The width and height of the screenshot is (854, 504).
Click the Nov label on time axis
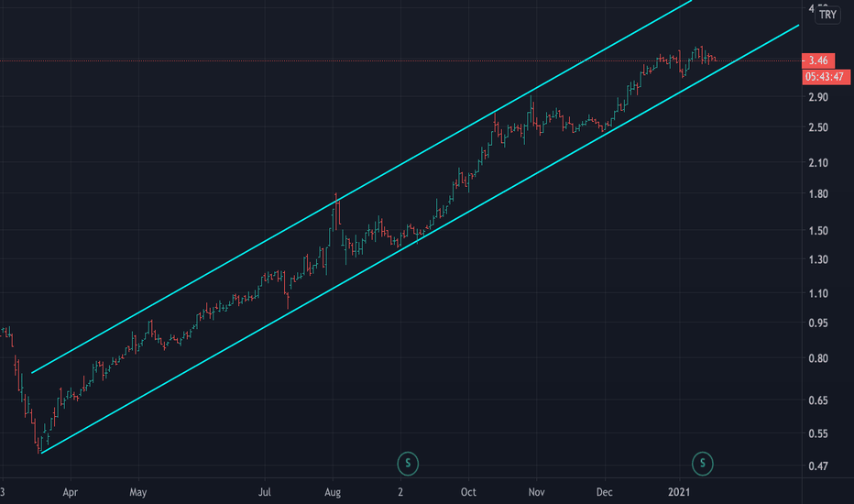click(536, 493)
